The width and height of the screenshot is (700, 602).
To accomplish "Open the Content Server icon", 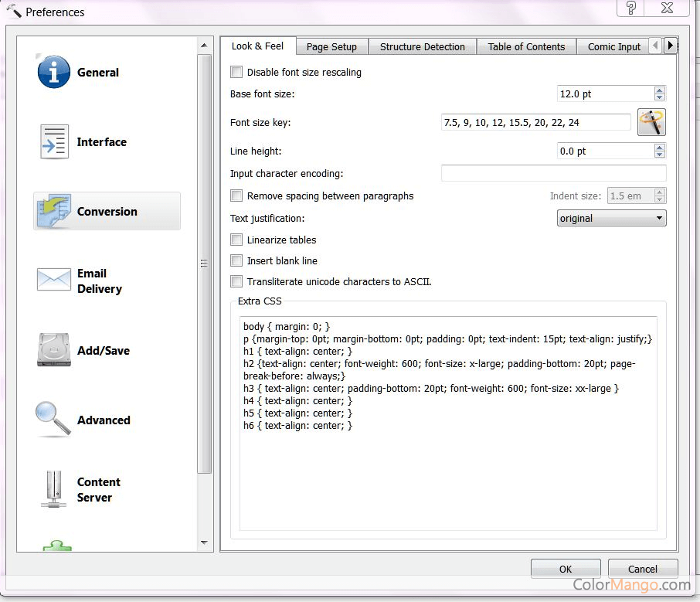I will click(54, 489).
